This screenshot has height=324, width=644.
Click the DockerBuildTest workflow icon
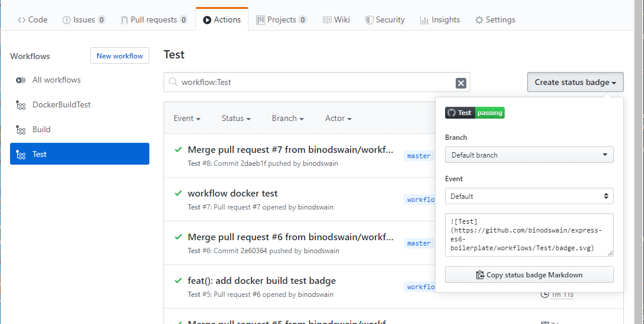(x=21, y=105)
